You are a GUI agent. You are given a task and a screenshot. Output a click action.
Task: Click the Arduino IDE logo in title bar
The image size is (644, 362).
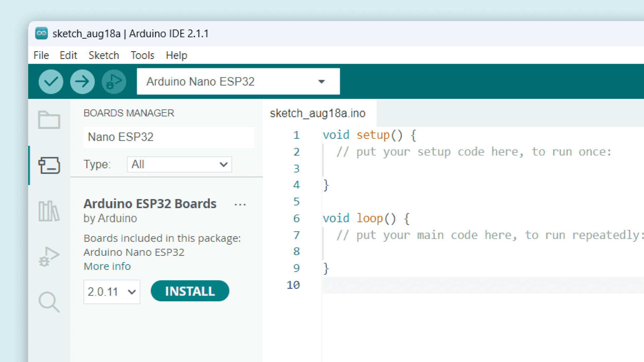coord(42,33)
